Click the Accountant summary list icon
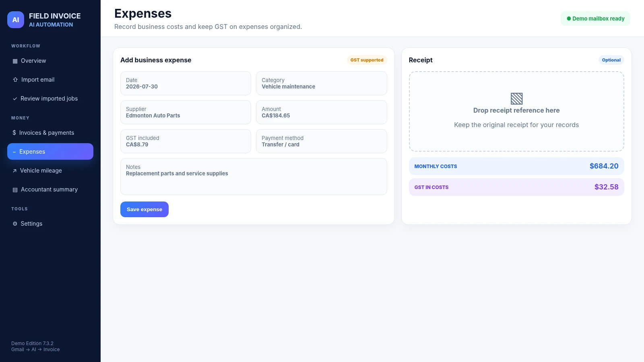This screenshot has width=644, height=362. pyautogui.click(x=15, y=190)
